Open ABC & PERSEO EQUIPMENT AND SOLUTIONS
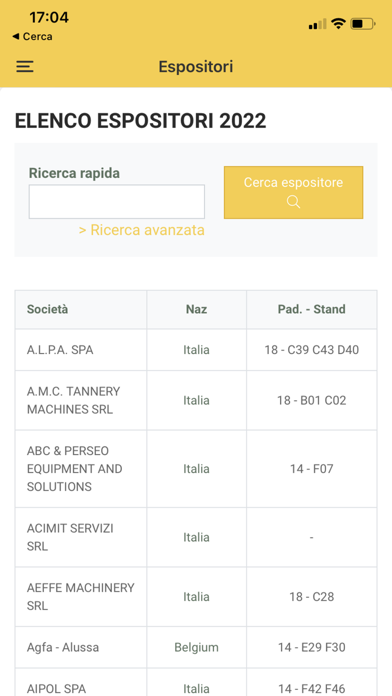 196,469
